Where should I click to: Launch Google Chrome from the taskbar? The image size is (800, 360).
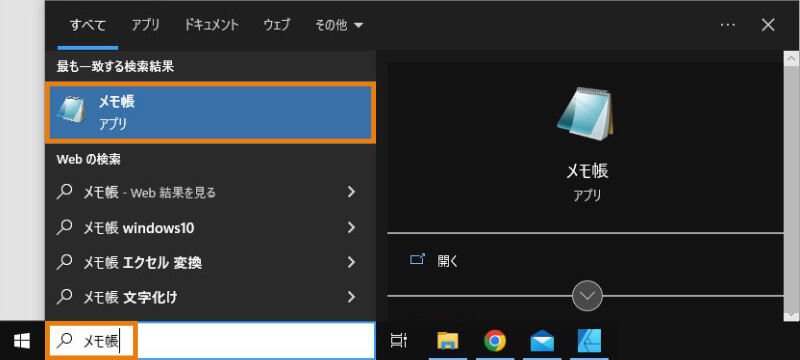click(495, 341)
